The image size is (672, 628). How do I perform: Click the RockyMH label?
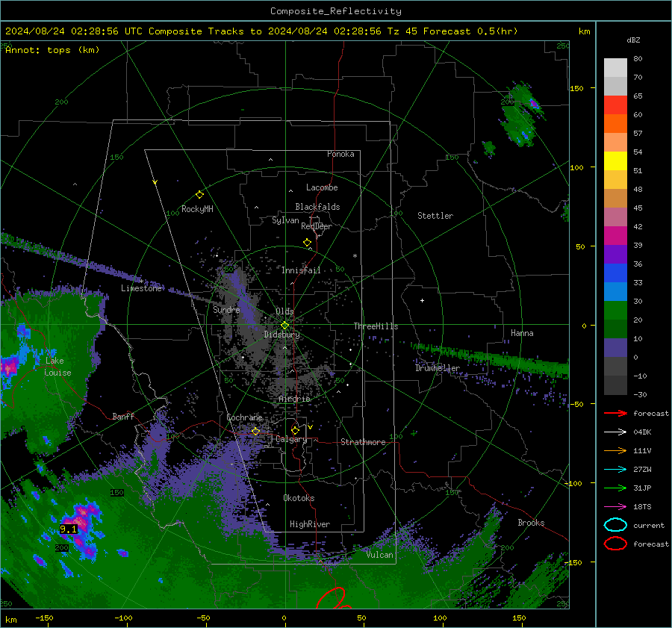tap(197, 209)
